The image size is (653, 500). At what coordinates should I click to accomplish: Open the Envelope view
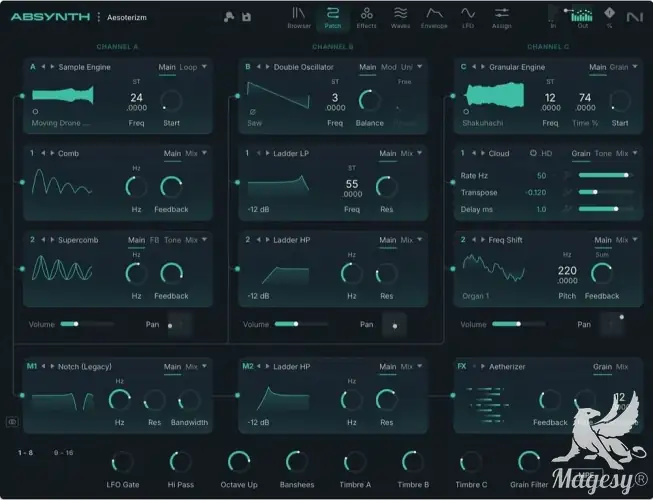(434, 17)
